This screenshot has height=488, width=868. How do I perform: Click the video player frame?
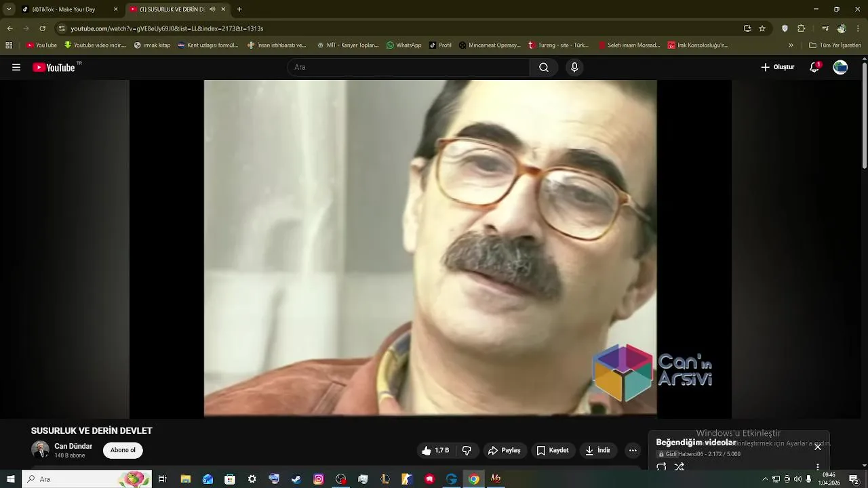tap(430, 248)
